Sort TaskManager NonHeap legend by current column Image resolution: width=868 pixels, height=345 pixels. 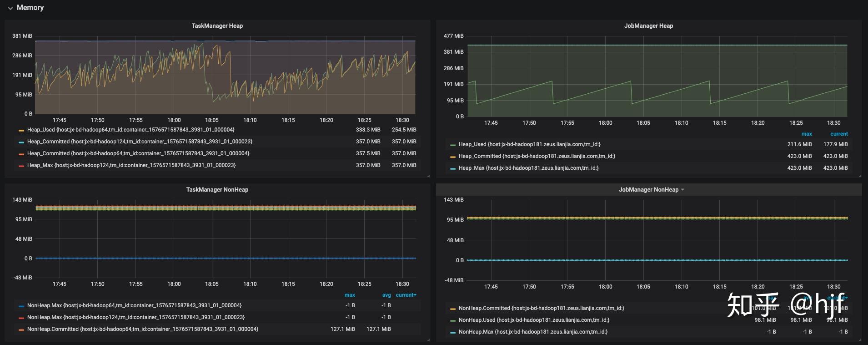pos(405,295)
